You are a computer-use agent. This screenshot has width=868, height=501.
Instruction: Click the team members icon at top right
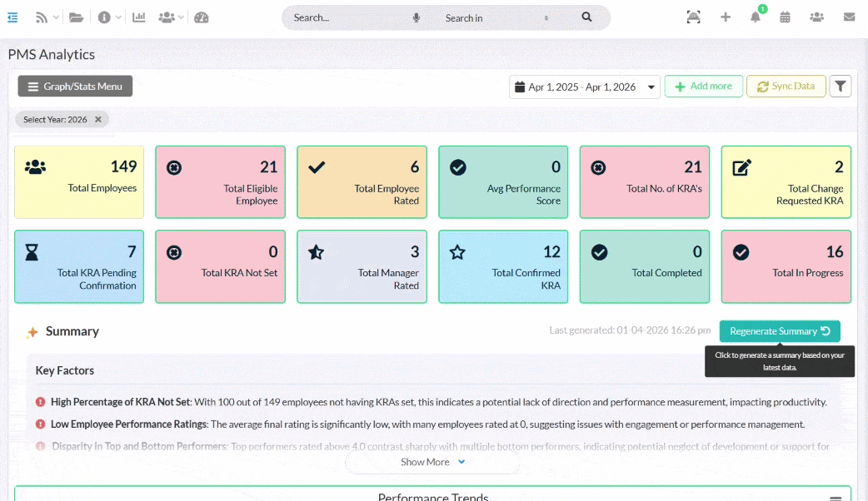(x=816, y=17)
